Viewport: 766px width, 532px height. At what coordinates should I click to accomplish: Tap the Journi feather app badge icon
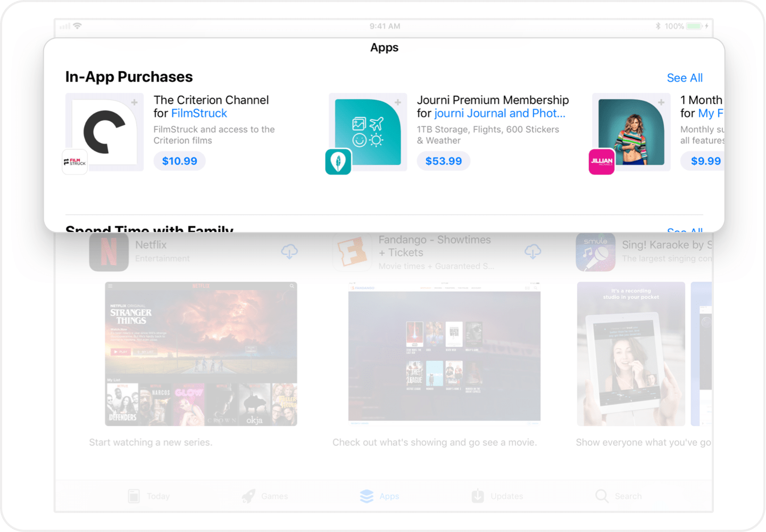point(338,162)
